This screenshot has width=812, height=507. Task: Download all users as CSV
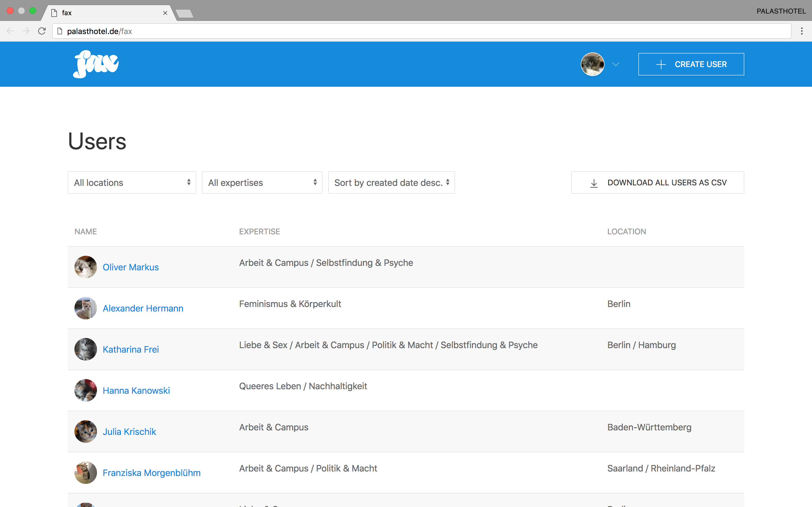(657, 183)
